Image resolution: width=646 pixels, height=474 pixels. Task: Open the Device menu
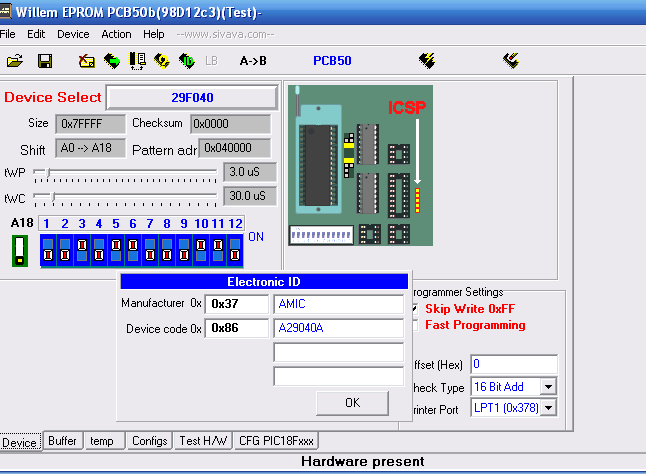click(x=73, y=34)
